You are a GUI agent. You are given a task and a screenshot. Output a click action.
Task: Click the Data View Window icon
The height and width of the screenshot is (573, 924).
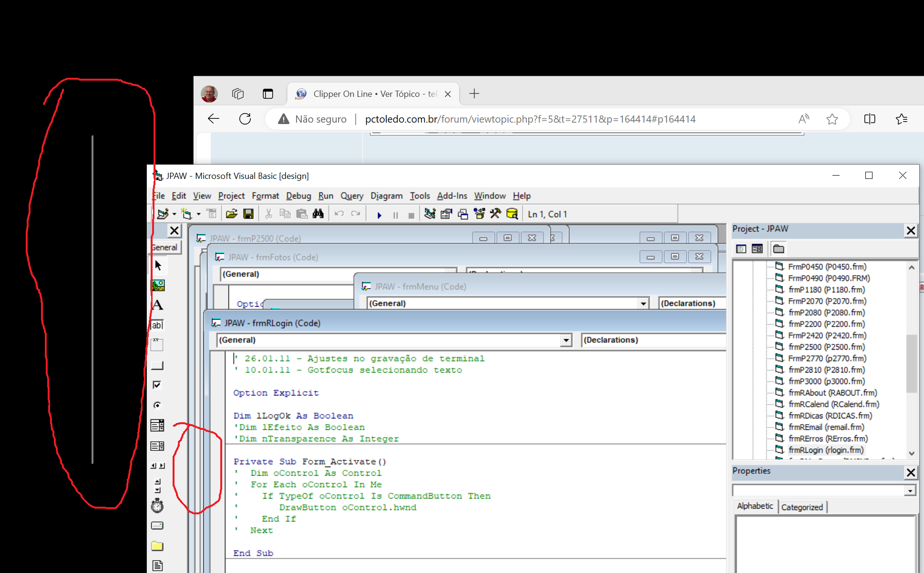[x=512, y=214]
